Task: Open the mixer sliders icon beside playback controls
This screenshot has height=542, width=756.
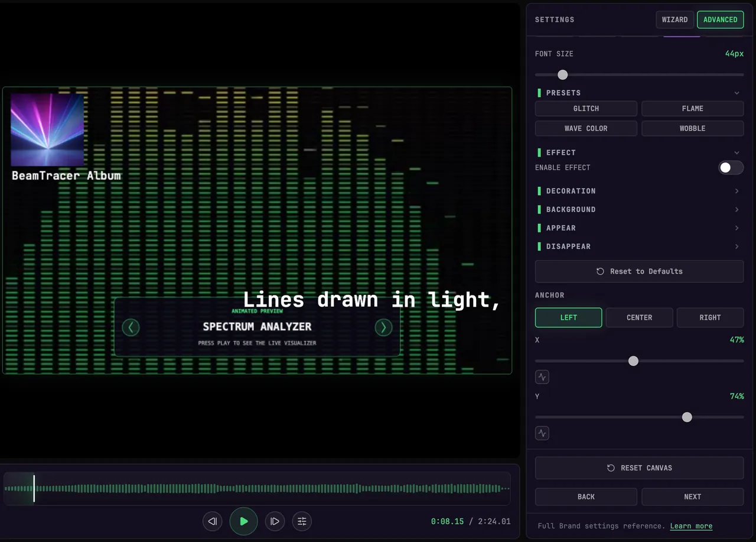Action: pos(302,521)
